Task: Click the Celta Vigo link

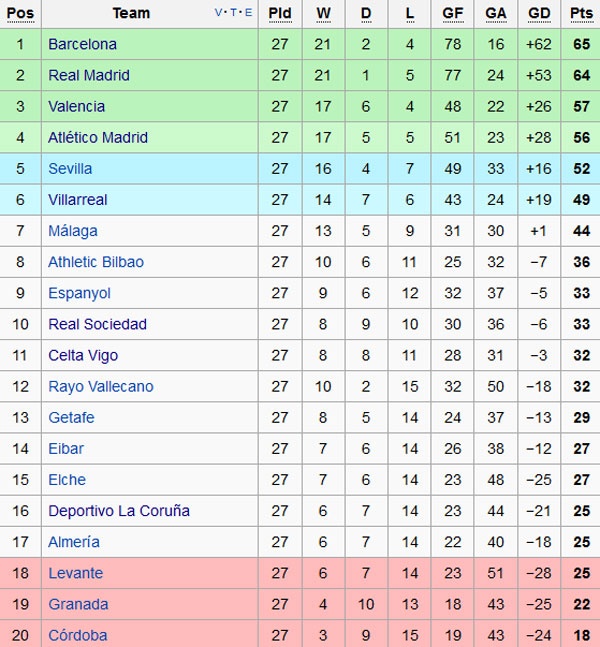Action: 83,355
